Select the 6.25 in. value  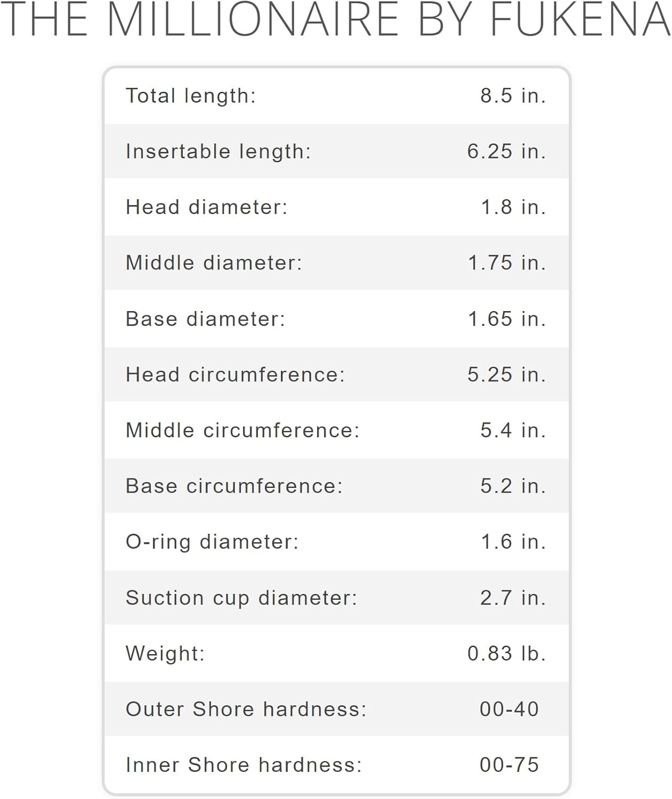tap(507, 151)
